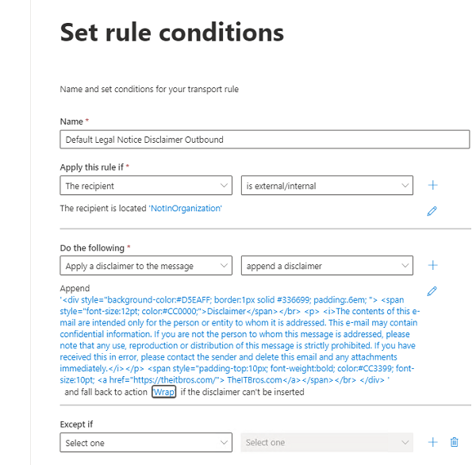476x465 pixels.
Task: Edit the recipient location with pencil icon
Action: pos(432,211)
